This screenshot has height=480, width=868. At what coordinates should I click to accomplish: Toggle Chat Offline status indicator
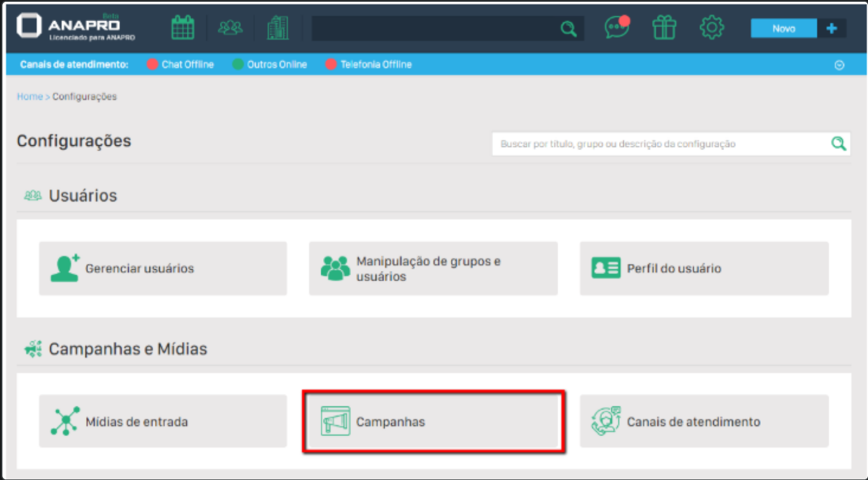180,64
